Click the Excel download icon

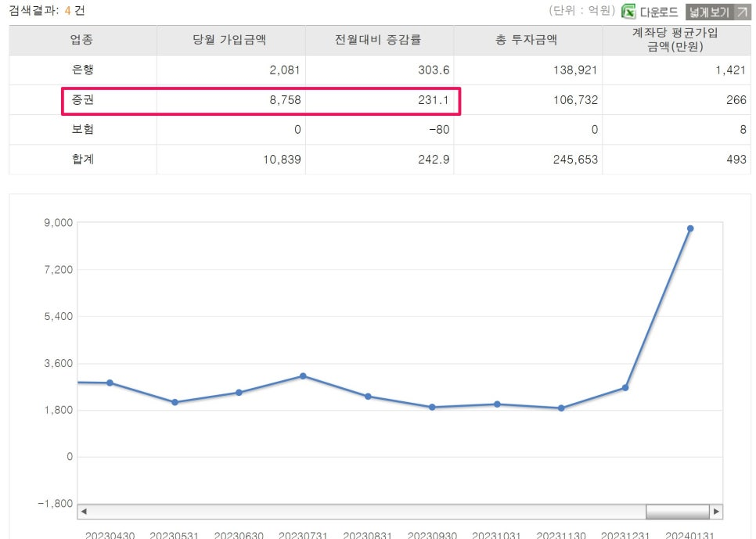pyautogui.click(x=628, y=11)
